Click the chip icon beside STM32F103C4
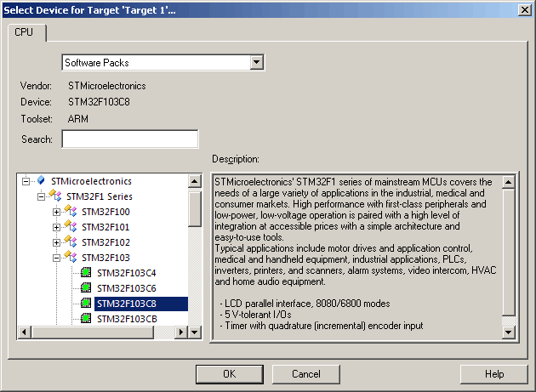 tap(87, 273)
